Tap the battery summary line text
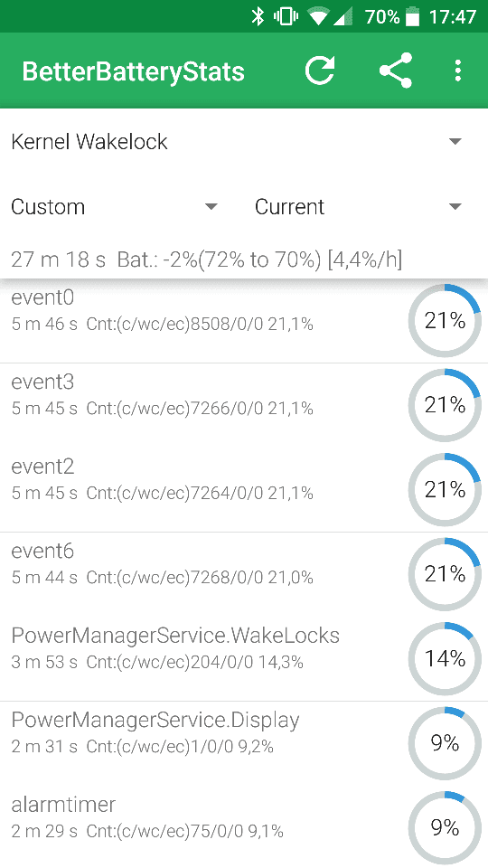This screenshot has width=488, height=868. pyautogui.click(x=206, y=259)
